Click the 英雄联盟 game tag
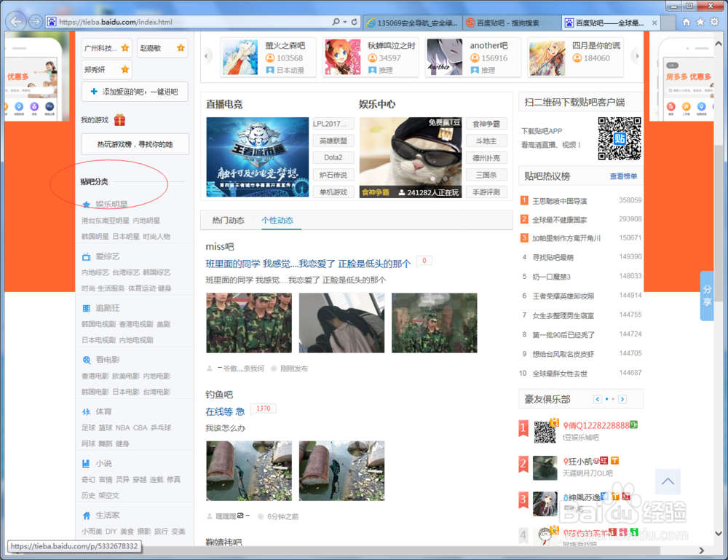The width and height of the screenshot is (728, 560). coord(333,141)
